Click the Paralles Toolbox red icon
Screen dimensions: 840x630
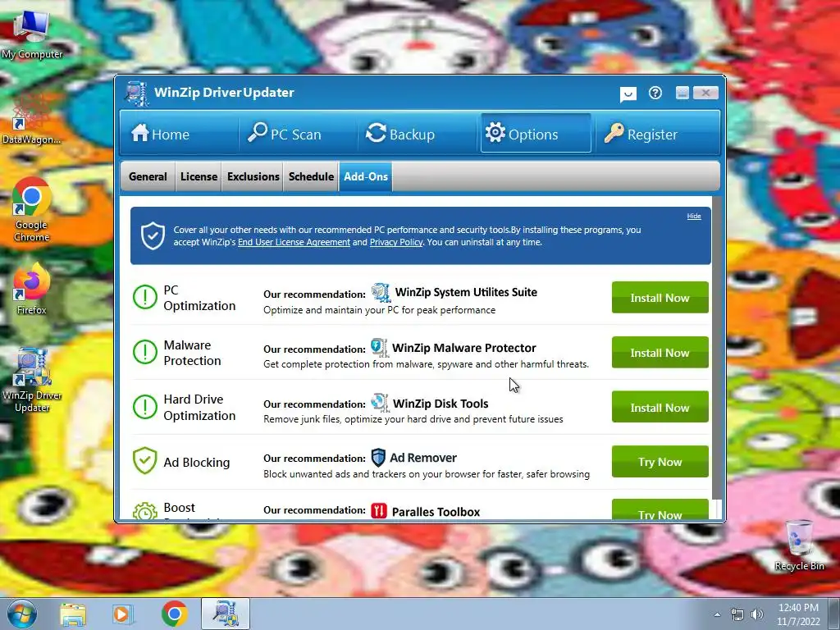[x=379, y=511]
